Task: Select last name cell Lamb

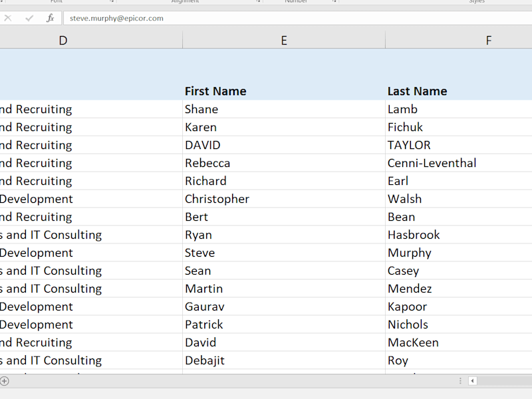Action: click(x=459, y=109)
